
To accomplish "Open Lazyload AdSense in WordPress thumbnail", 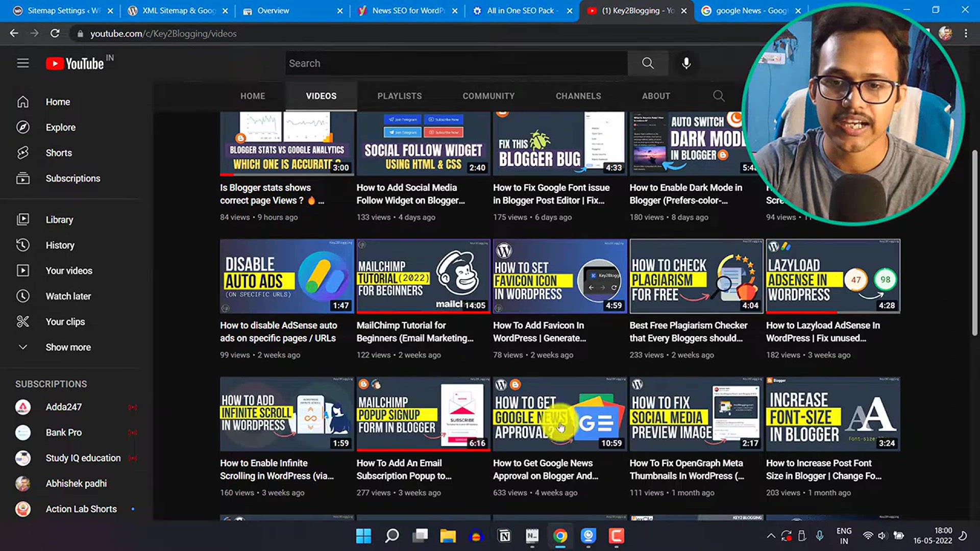I will point(833,276).
